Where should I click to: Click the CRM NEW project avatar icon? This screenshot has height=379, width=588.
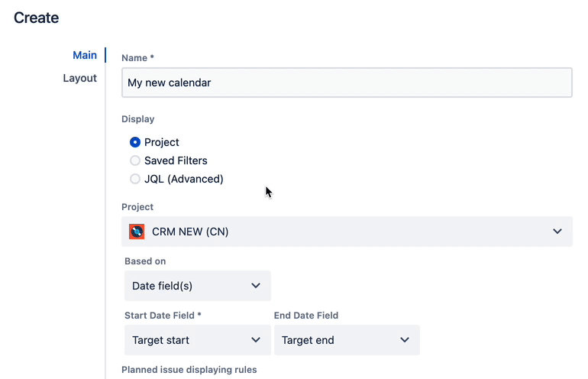(x=137, y=232)
